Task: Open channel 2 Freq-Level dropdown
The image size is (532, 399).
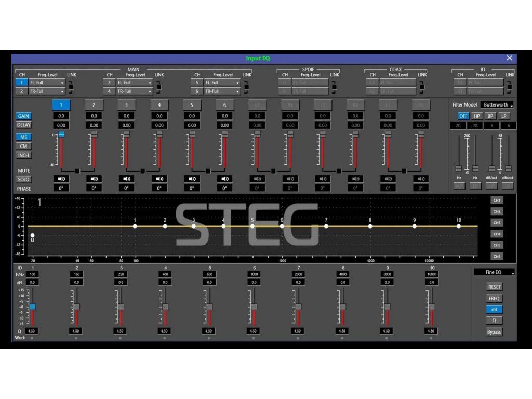Action: 47,91
